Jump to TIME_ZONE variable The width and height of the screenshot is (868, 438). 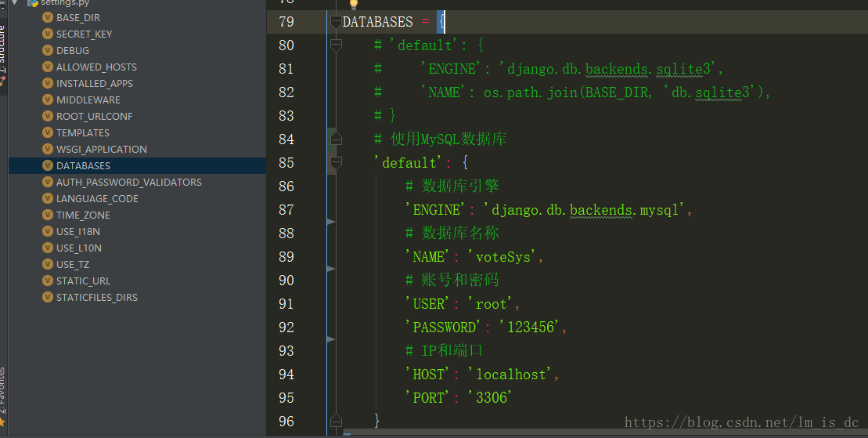coord(83,215)
